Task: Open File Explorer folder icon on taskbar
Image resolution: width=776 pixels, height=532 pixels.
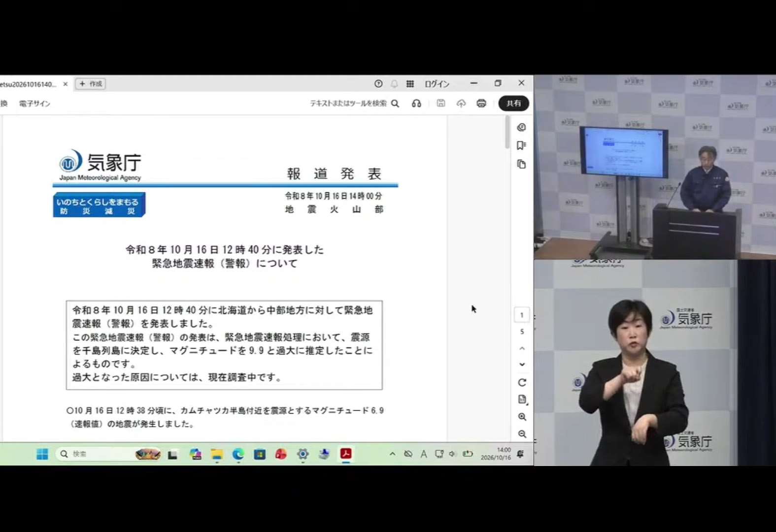Action: 217,454
